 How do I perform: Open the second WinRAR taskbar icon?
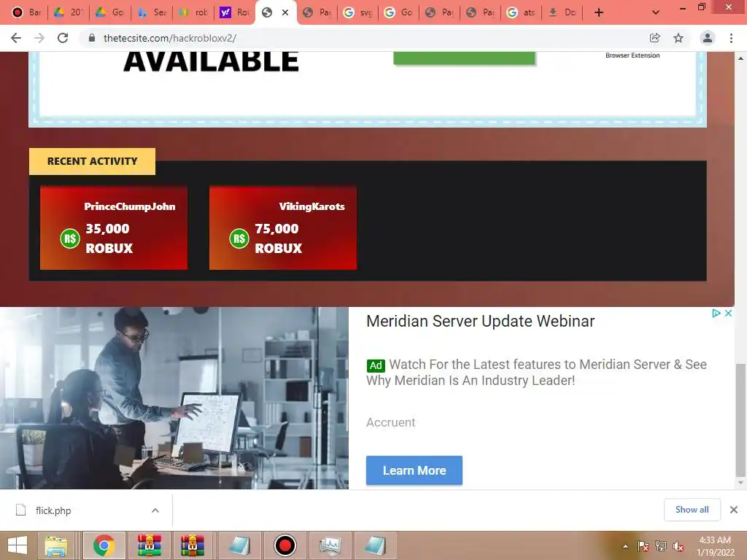[193, 545]
